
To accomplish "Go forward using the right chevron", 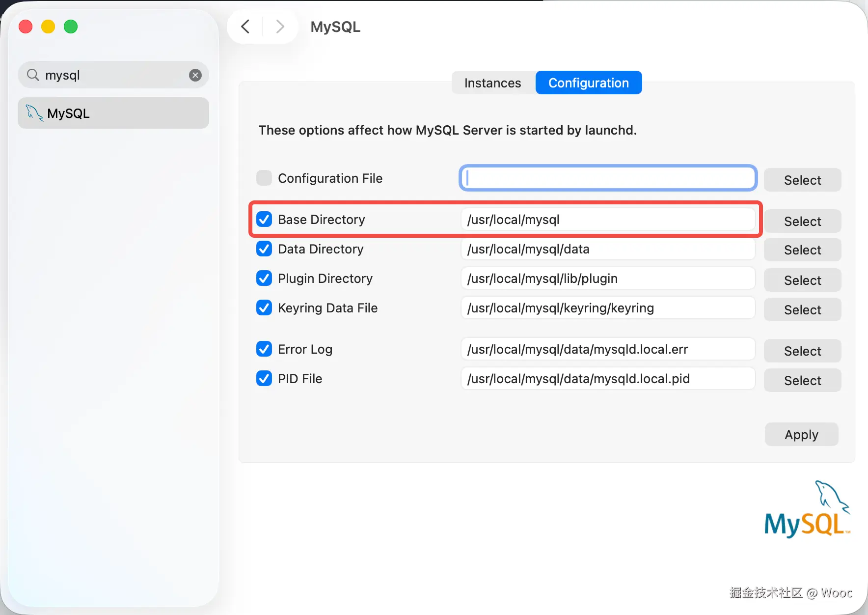I will tap(280, 27).
